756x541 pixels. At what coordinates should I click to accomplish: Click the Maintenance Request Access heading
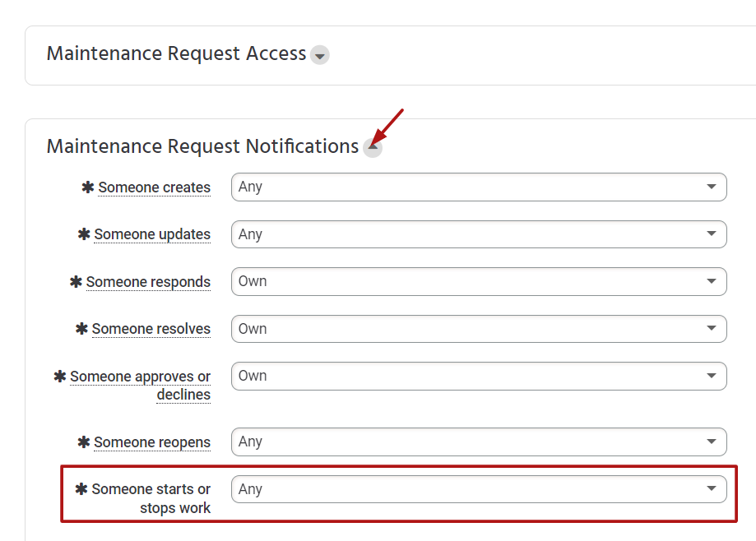(x=177, y=53)
